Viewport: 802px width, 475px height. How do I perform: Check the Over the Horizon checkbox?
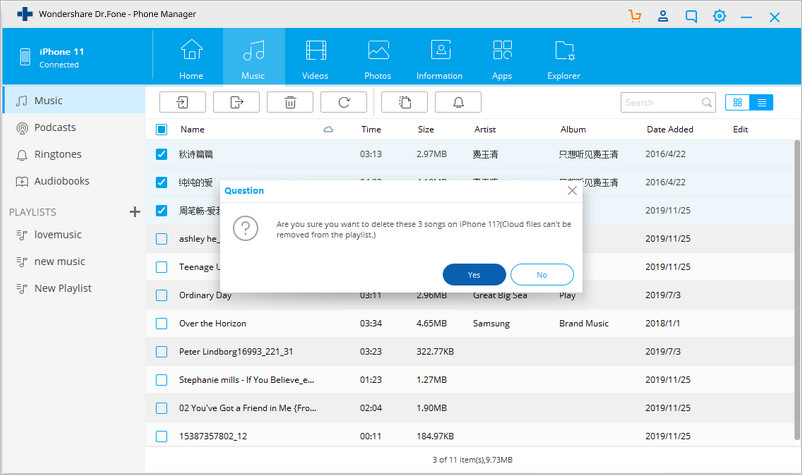point(161,323)
